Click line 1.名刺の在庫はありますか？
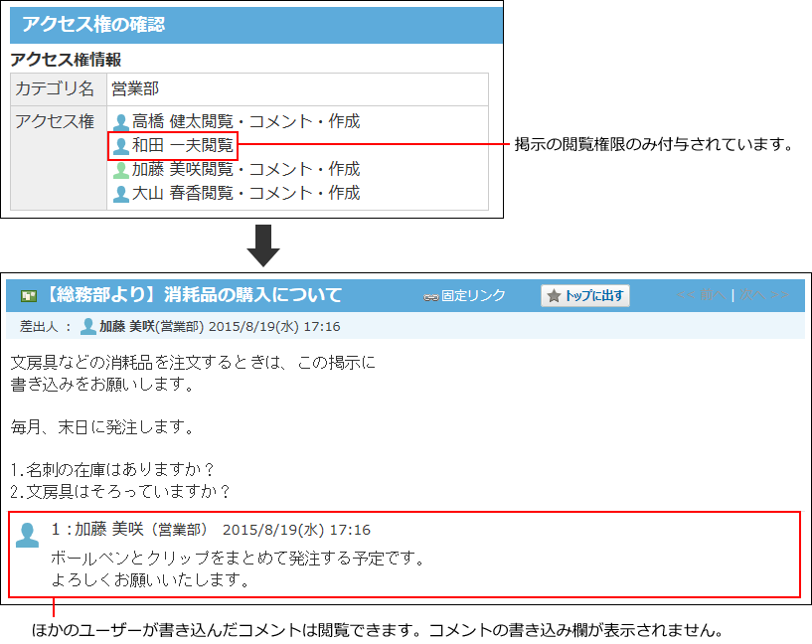Viewport: 812px width, 644px height. click(112, 470)
